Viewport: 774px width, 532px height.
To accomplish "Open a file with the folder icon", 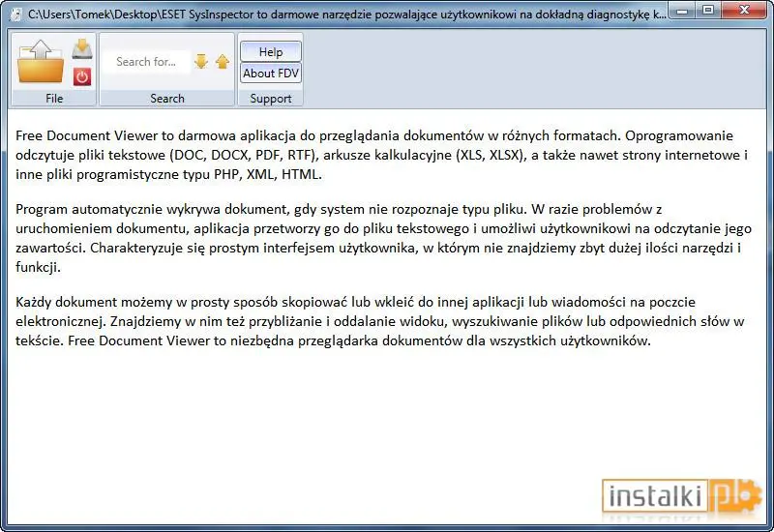I will tap(41, 61).
